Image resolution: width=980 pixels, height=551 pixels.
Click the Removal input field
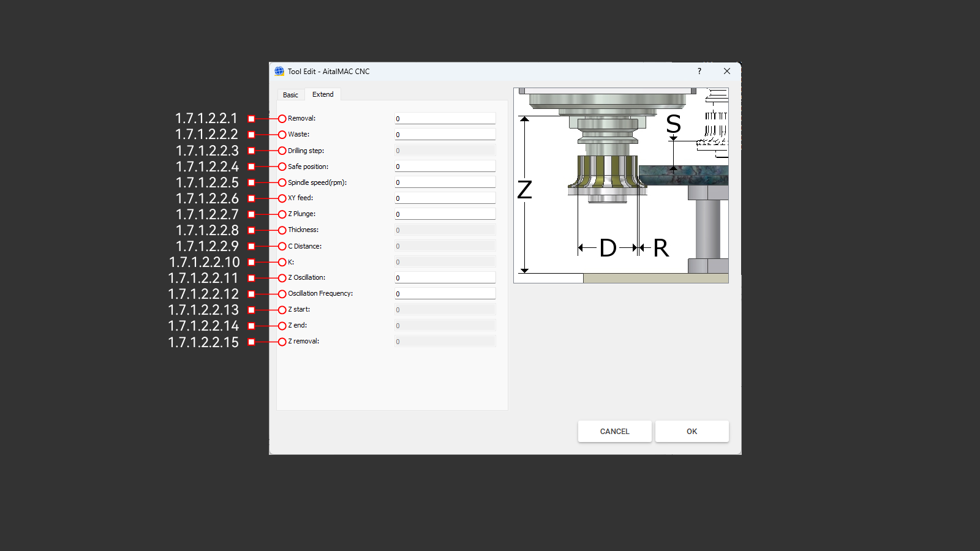[x=445, y=119]
